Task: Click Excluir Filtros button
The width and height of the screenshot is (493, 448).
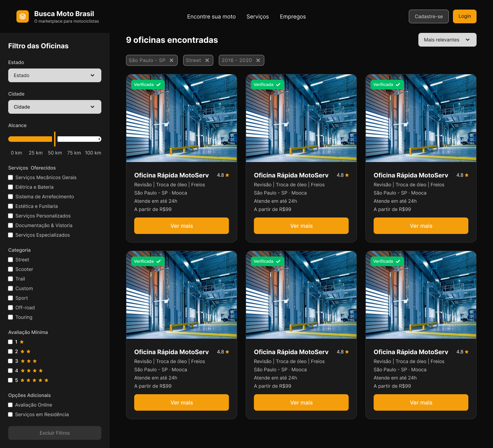Action: 55,433
